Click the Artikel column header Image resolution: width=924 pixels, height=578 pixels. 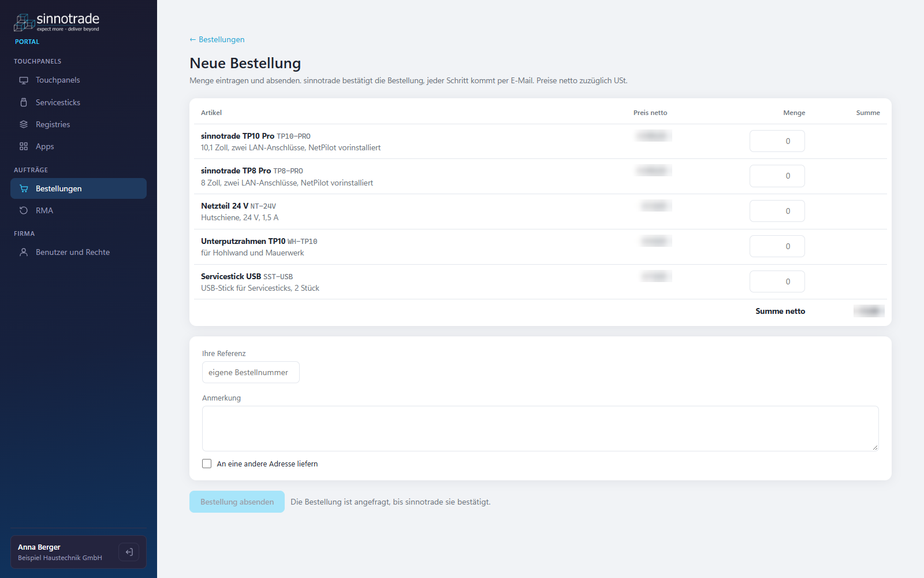(211, 113)
